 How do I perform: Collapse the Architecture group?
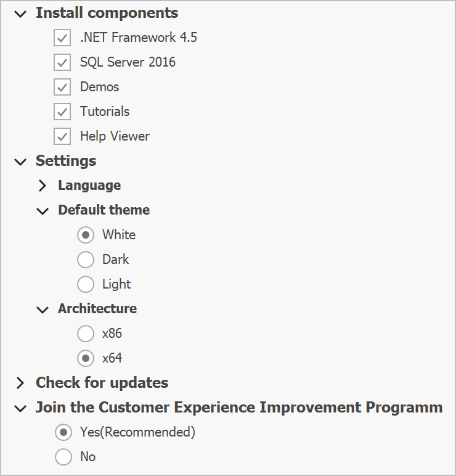tap(43, 310)
